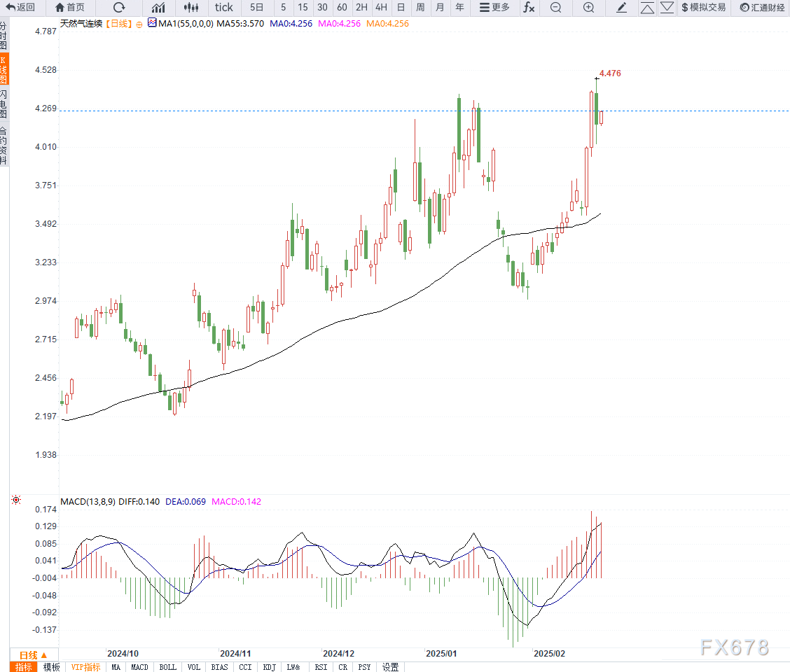Screen dimensions: 790x672
Task: Toggle the orange circle next to 日线 label
Action: coord(139,24)
